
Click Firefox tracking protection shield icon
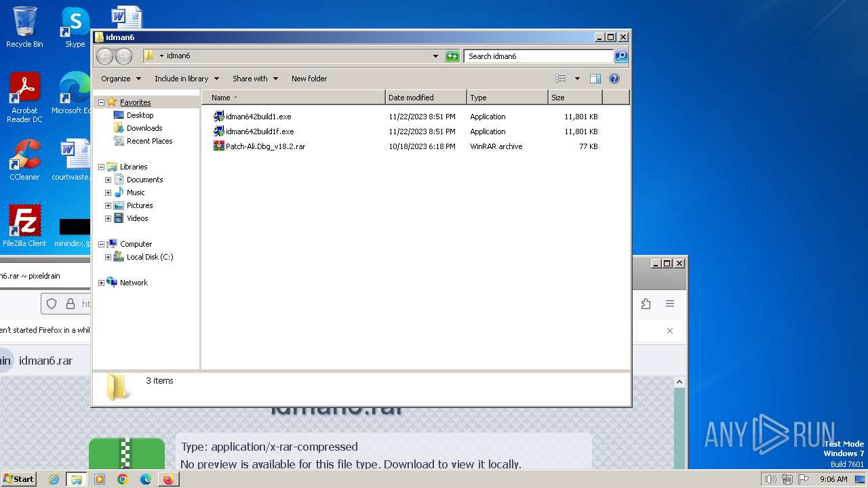point(52,304)
